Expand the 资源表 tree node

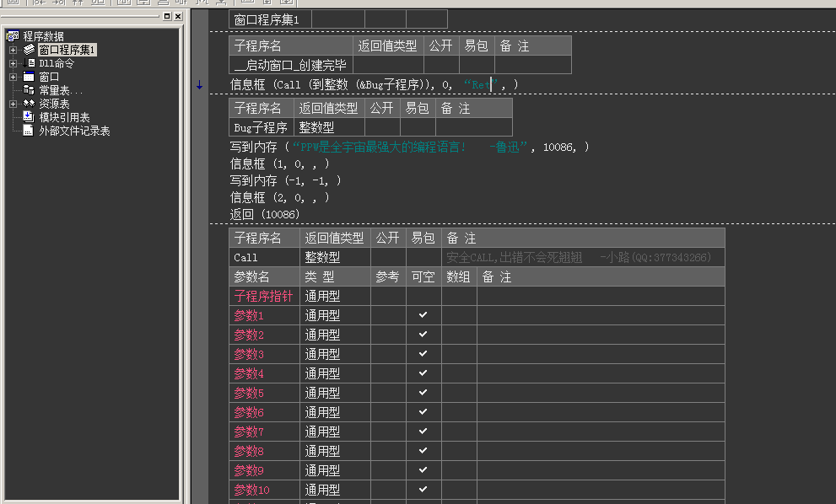pyautogui.click(x=13, y=104)
